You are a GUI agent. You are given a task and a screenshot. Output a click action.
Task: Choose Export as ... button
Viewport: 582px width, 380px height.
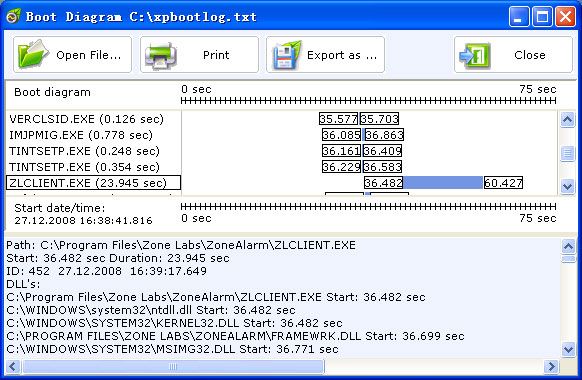click(x=325, y=55)
